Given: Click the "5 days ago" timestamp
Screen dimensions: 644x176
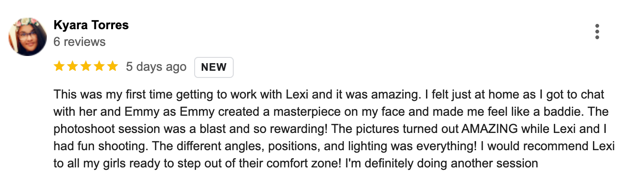Looking at the screenshot, I should pyautogui.click(x=156, y=67).
